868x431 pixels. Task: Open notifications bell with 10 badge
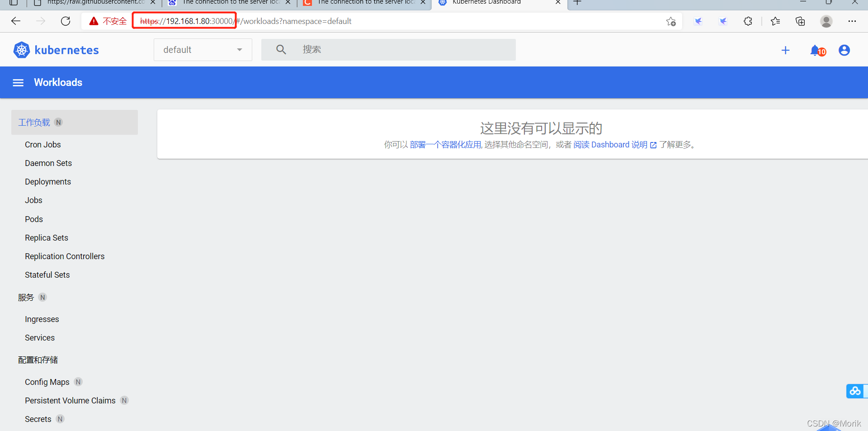tap(818, 51)
